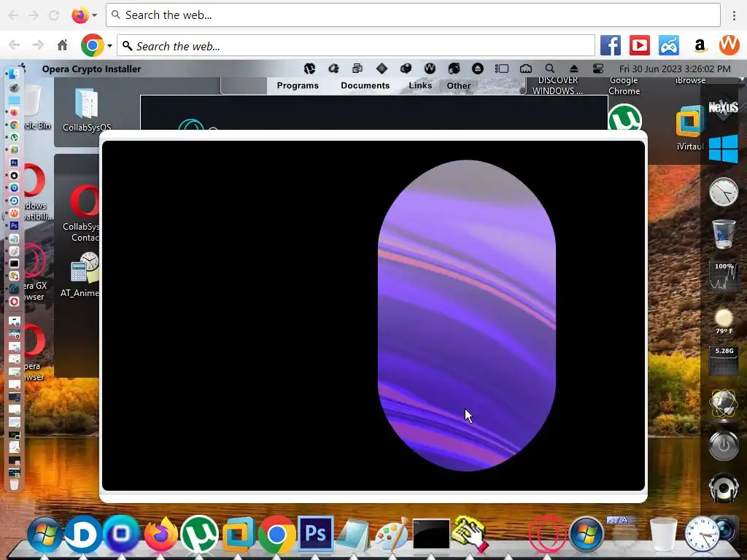Click the W circle icon in the menu bar
Viewport: 747px width, 560px height.
[430, 69]
